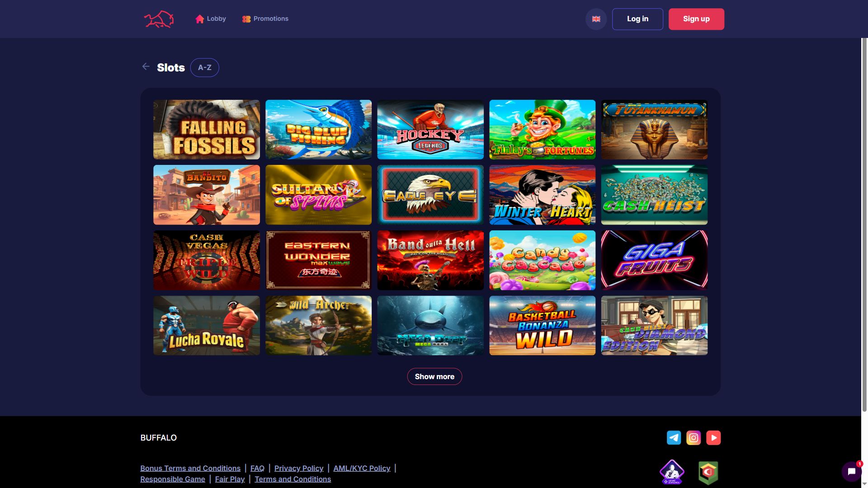Open the Fair Play link
This screenshot has height=488, width=868.
coord(230,479)
